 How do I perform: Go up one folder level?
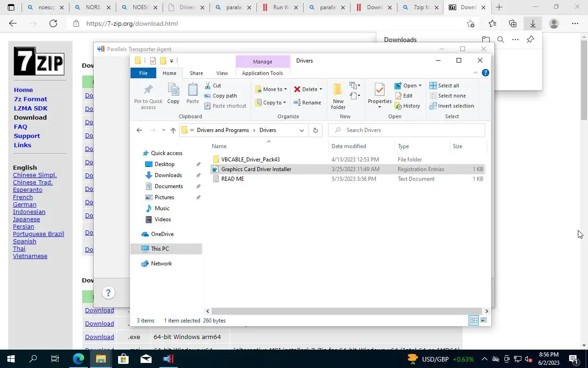[x=173, y=130]
